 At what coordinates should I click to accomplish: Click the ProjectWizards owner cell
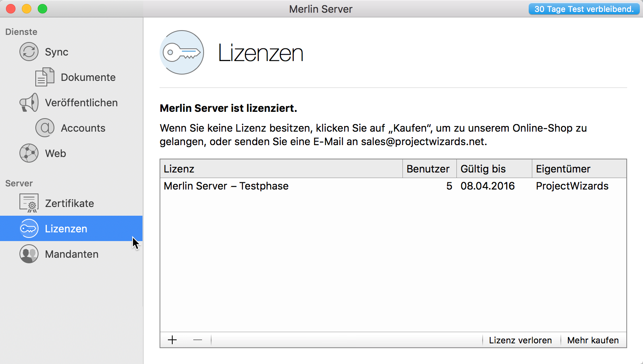pos(572,186)
